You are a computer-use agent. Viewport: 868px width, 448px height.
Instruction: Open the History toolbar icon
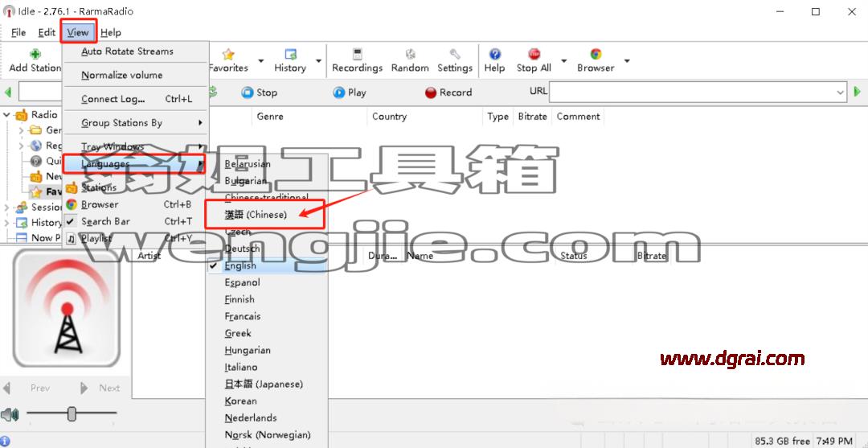pos(291,54)
